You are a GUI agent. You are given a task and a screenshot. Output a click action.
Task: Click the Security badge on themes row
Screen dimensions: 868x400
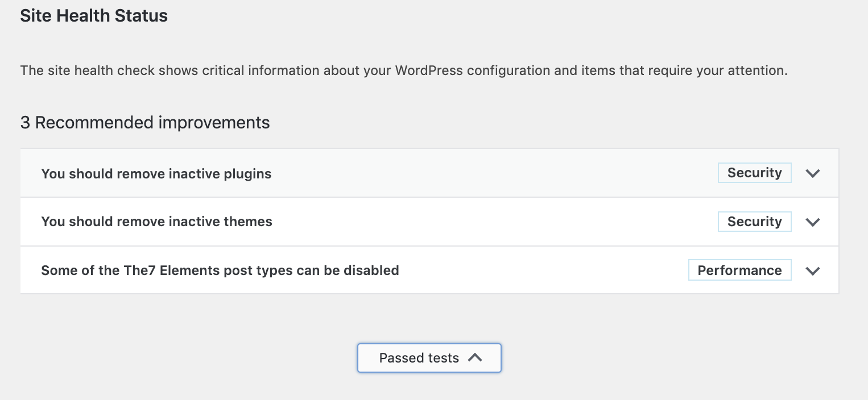click(x=754, y=222)
